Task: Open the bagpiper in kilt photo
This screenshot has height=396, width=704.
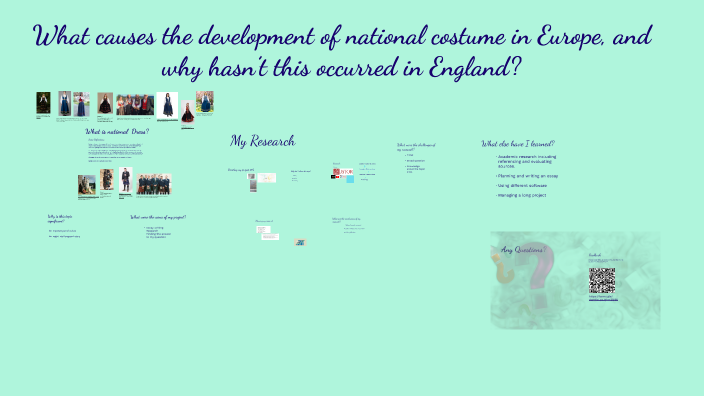Action: pyautogui.click(x=106, y=180)
